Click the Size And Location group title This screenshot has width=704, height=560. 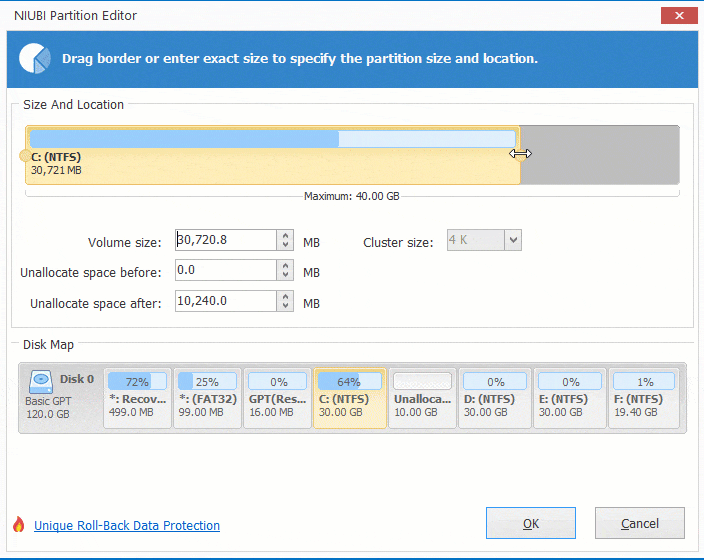tap(73, 105)
